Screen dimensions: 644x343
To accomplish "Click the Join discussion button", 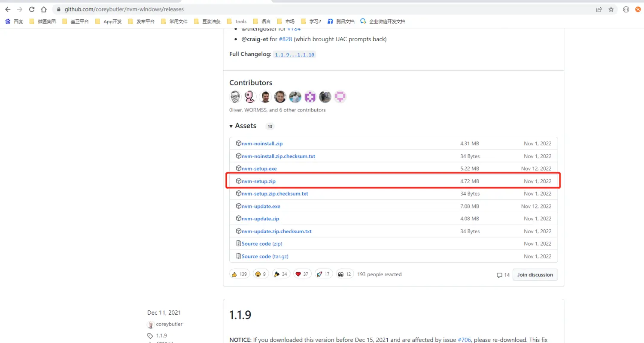I will pyautogui.click(x=535, y=275).
